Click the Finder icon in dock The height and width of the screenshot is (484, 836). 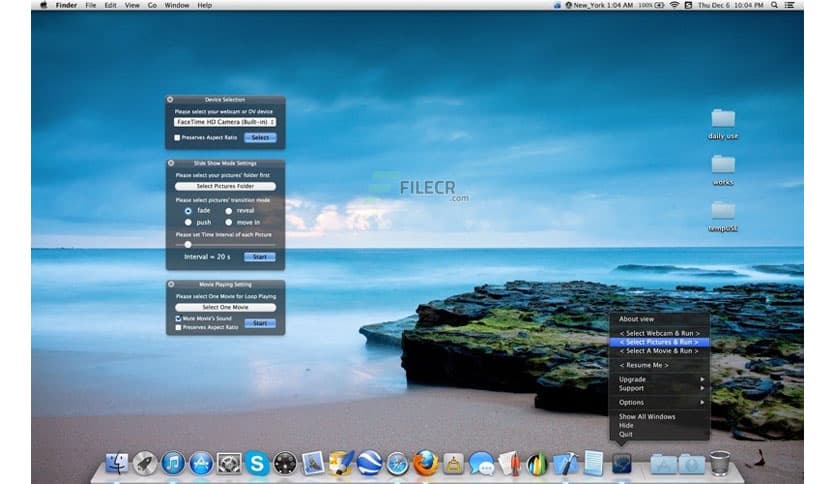117,463
